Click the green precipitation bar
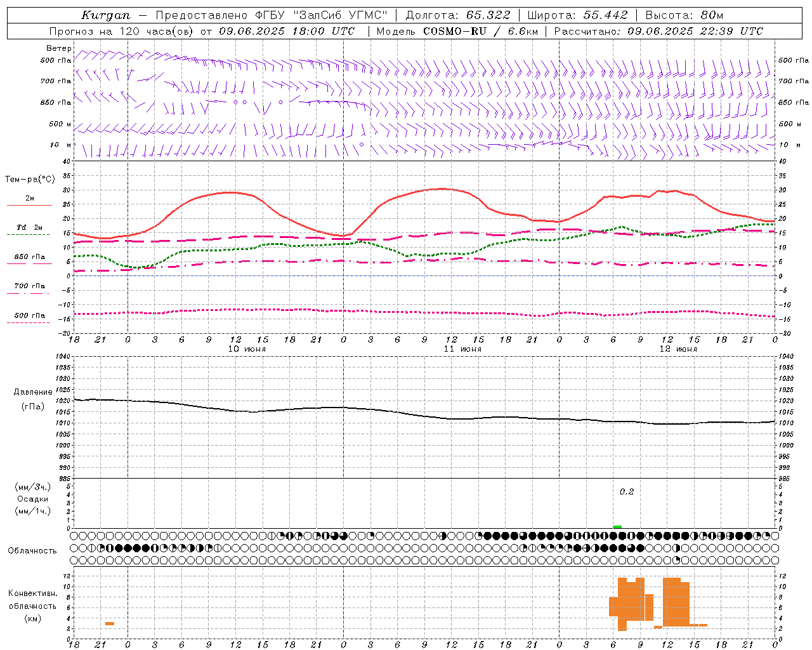 617,527
